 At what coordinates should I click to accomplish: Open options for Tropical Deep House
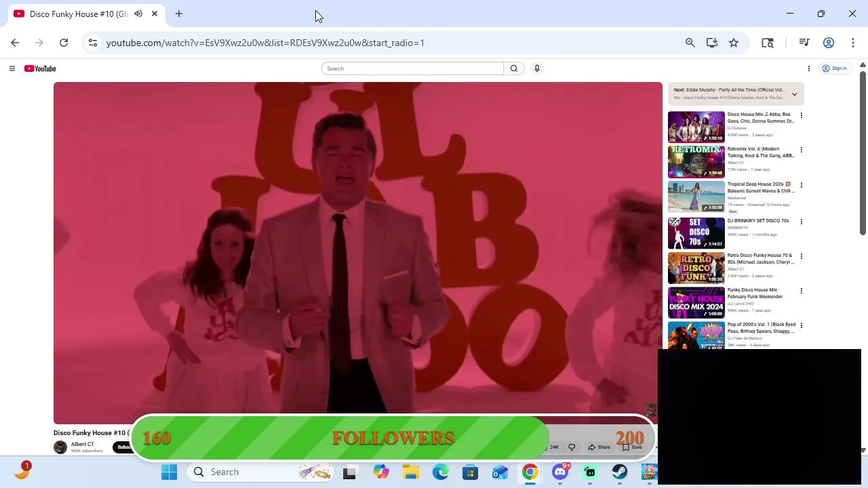pos(802,185)
